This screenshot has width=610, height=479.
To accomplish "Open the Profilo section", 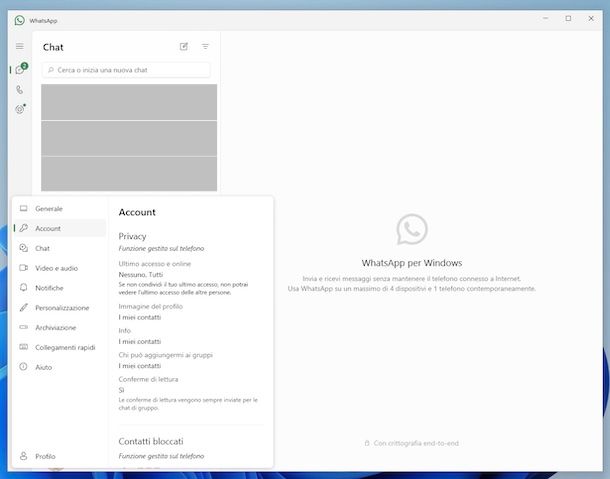I will point(60,456).
